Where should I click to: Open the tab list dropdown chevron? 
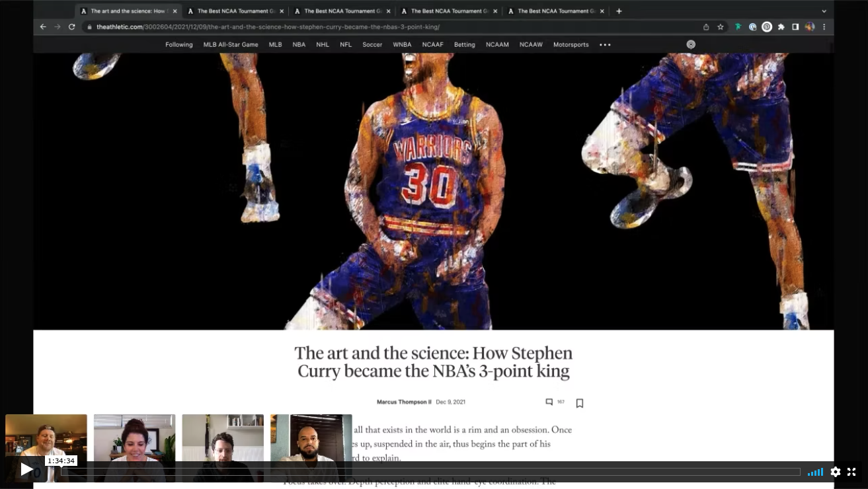[x=824, y=11]
